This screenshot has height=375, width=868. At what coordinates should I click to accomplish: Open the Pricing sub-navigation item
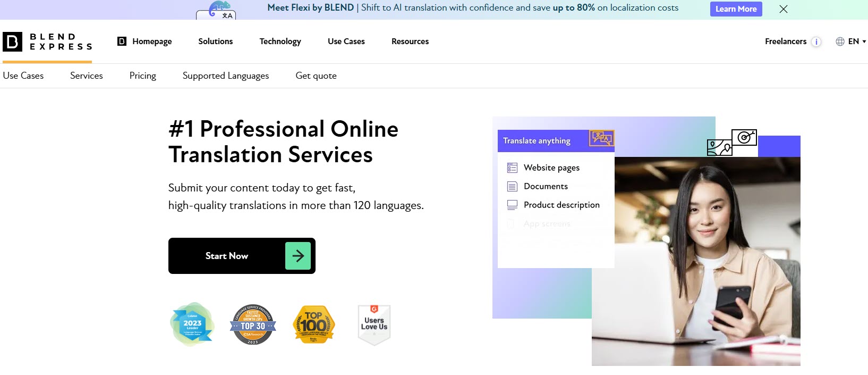tap(143, 76)
